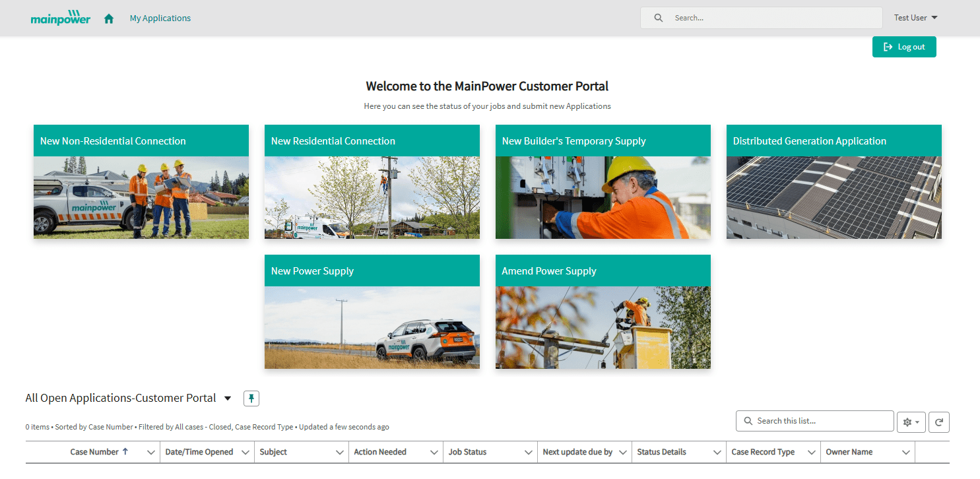Sort by Job Status column header
980x479 pixels.
[467, 452]
